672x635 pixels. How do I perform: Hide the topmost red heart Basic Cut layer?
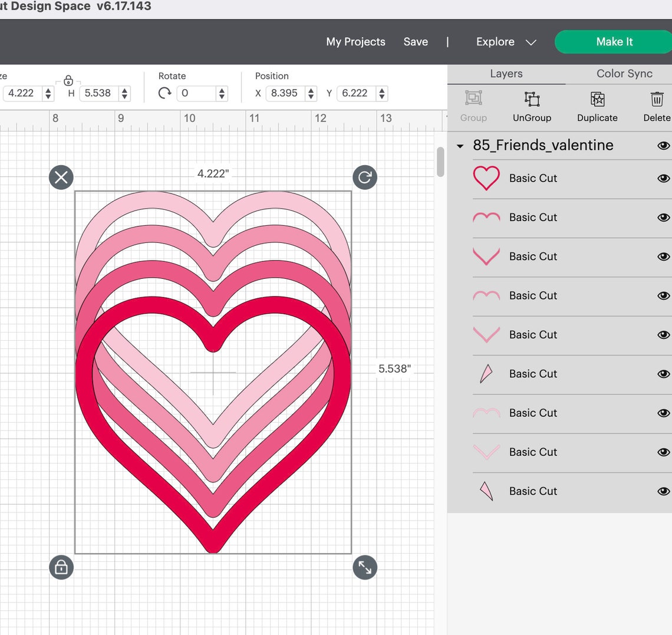(663, 178)
